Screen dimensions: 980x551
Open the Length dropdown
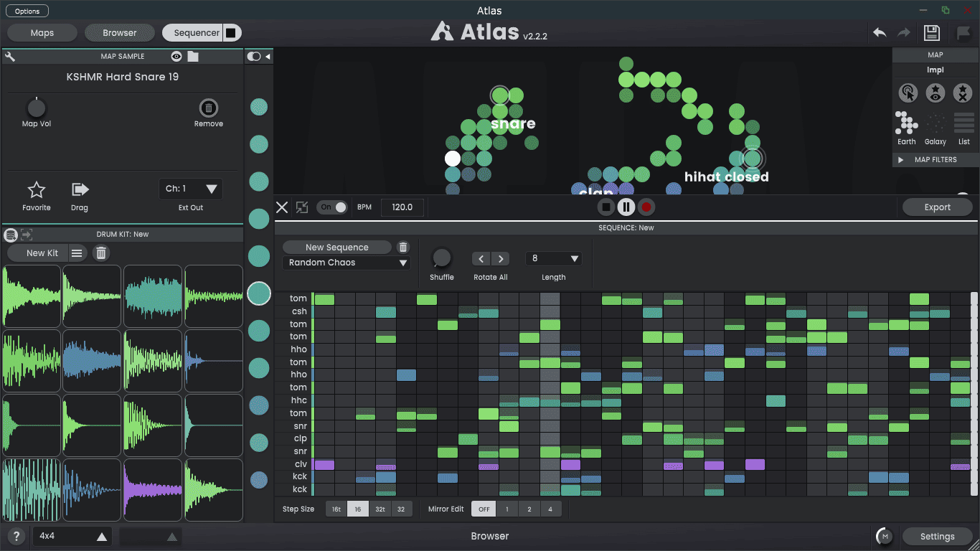(554, 258)
